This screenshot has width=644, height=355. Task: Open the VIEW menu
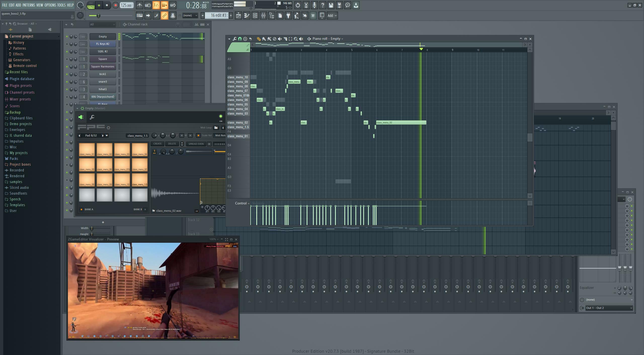coord(40,5)
